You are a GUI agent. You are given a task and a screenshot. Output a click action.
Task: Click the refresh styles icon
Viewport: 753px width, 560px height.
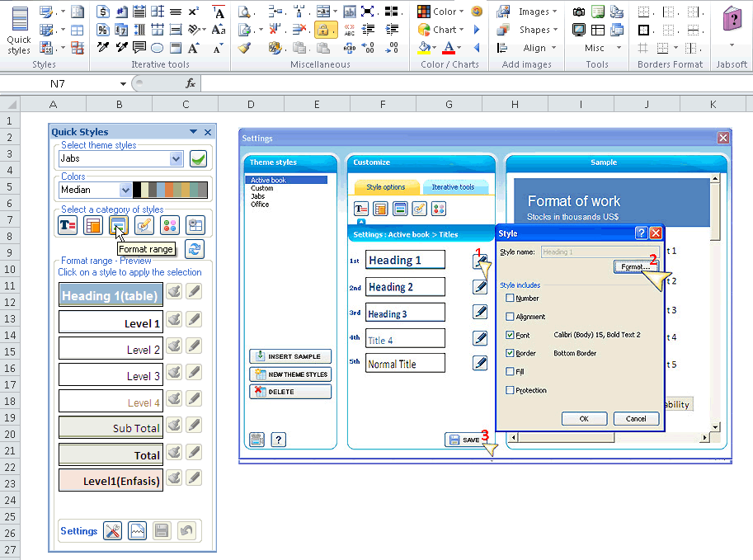pyautogui.click(x=195, y=249)
